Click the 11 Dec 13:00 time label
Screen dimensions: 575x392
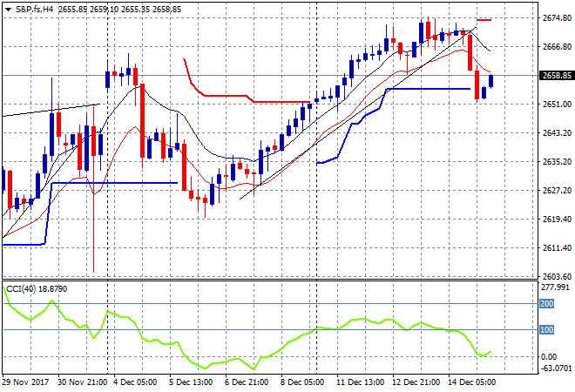[360, 382]
